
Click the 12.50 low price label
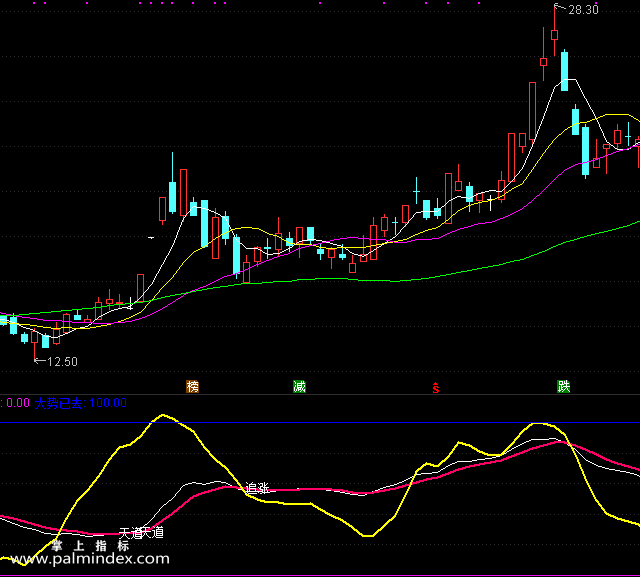pos(62,362)
